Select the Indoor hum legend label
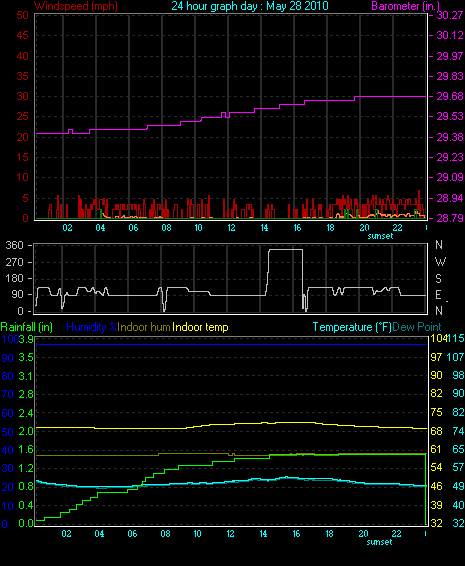 click(144, 327)
